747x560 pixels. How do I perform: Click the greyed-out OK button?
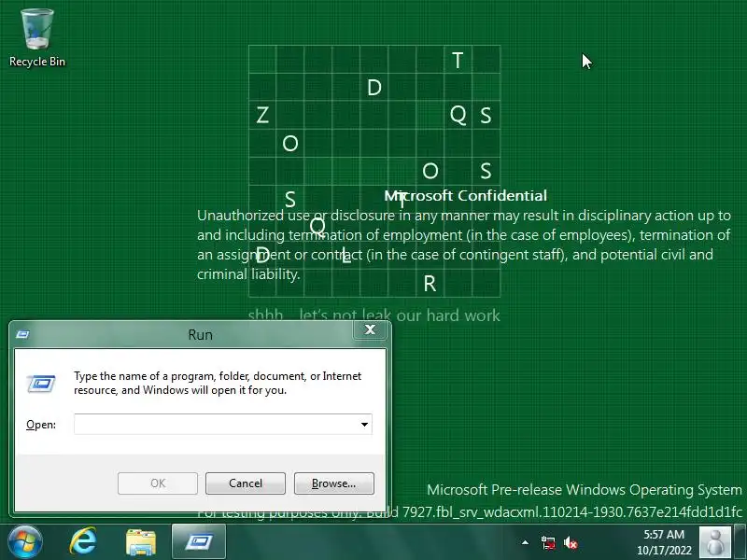pos(158,483)
